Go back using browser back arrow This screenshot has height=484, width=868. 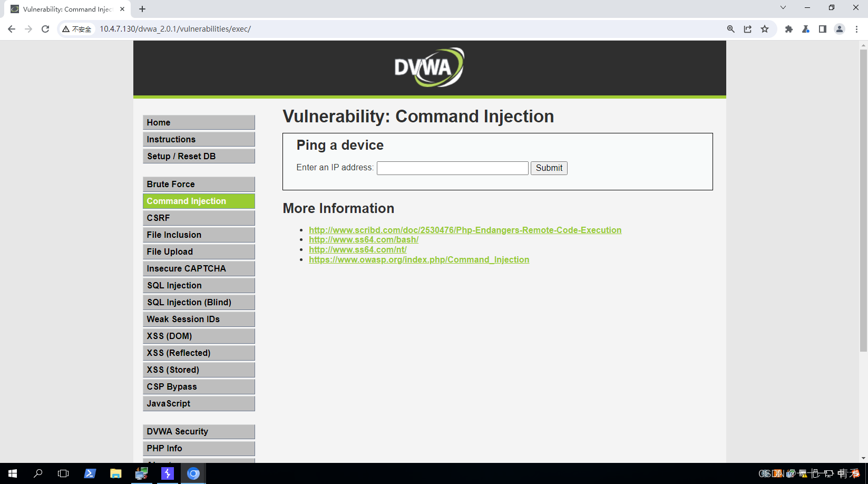tap(12, 29)
